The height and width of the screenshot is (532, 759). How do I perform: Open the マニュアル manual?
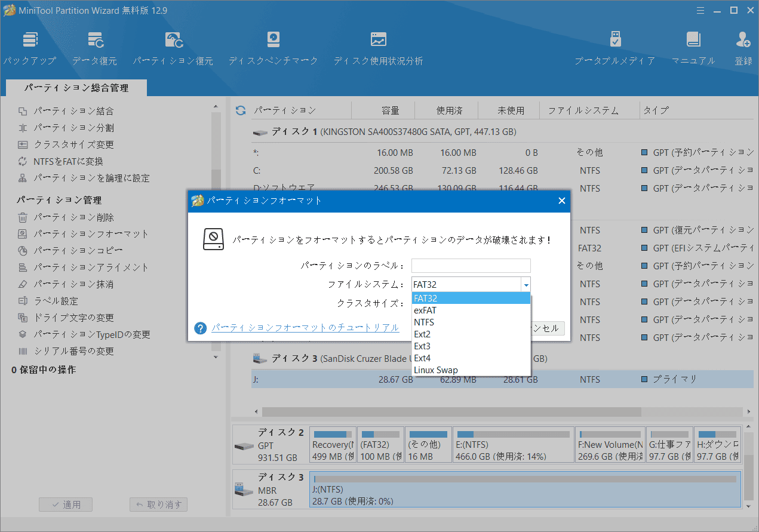(x=693, y=48)
